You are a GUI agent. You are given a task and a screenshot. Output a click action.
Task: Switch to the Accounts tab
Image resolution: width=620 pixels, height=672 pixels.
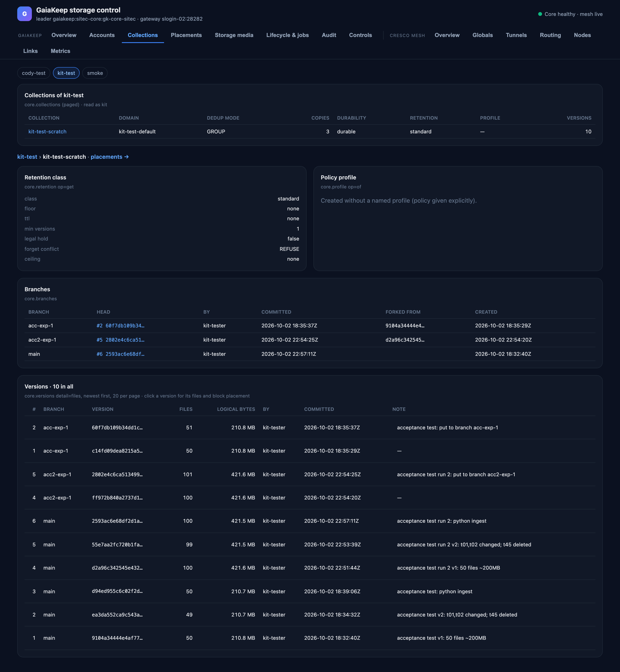tap(102, 35)
